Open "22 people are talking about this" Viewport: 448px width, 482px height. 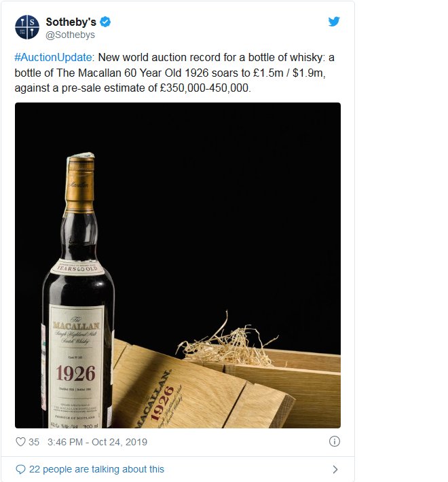(96, 469)
